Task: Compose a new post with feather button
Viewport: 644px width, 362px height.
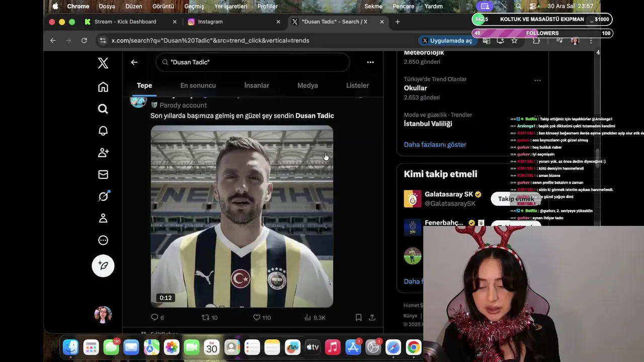Action: (103, 265)
